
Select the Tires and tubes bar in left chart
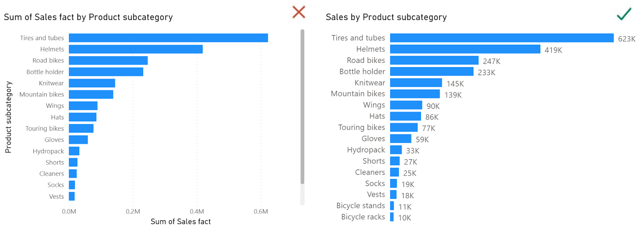pyautogui.click(x=168, y=38)
